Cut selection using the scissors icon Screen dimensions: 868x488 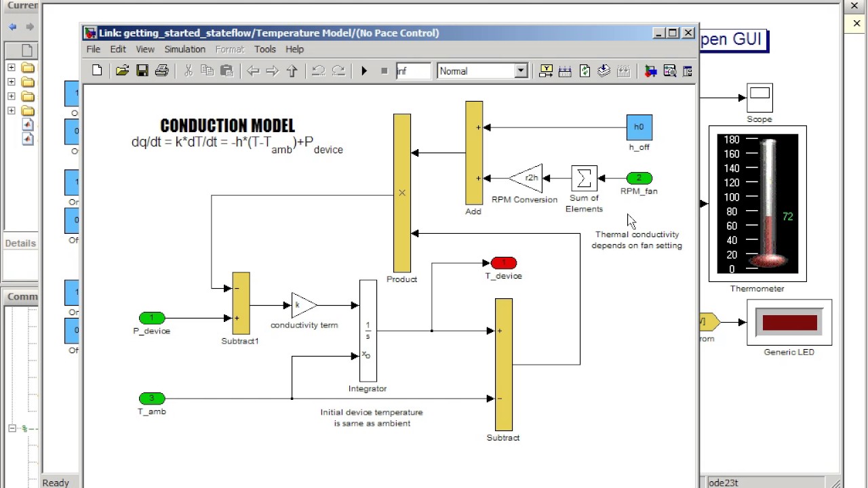click(189, 70)
